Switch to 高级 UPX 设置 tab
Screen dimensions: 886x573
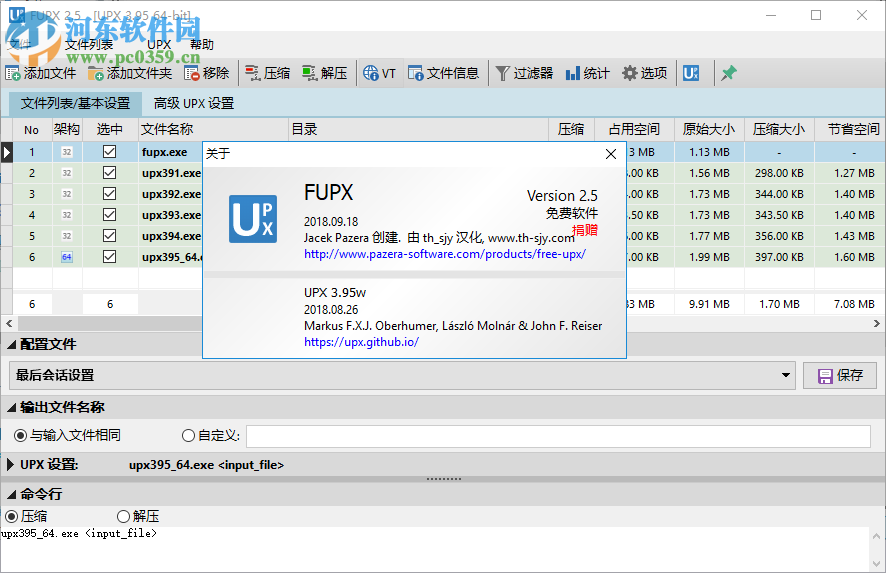click(x=194, y=103)
